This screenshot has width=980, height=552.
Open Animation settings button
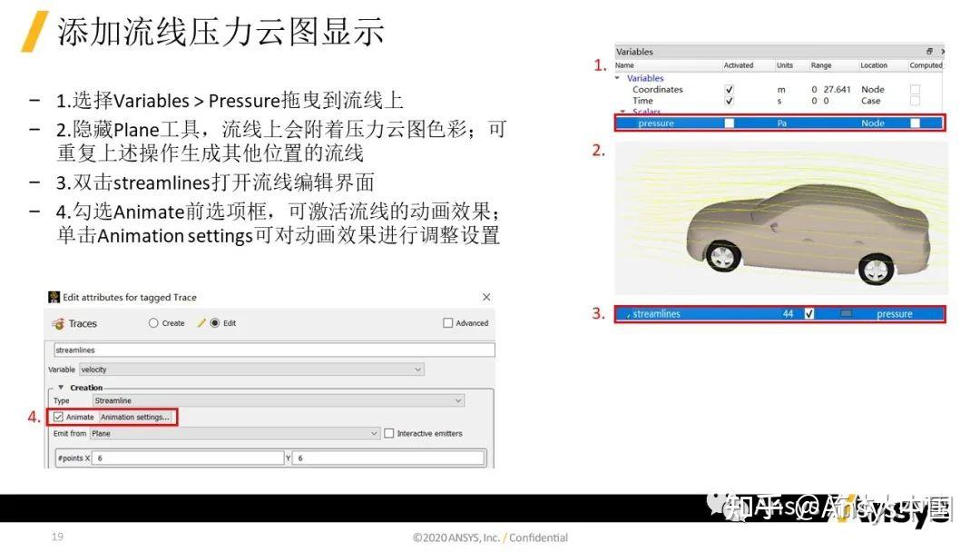(135, 417)
